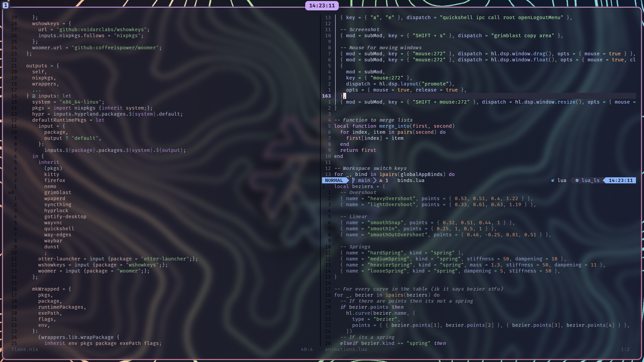The width and height of the screenshot is (644, 362).
Task: Click the syncthing package line
Action: pos(58,204)
